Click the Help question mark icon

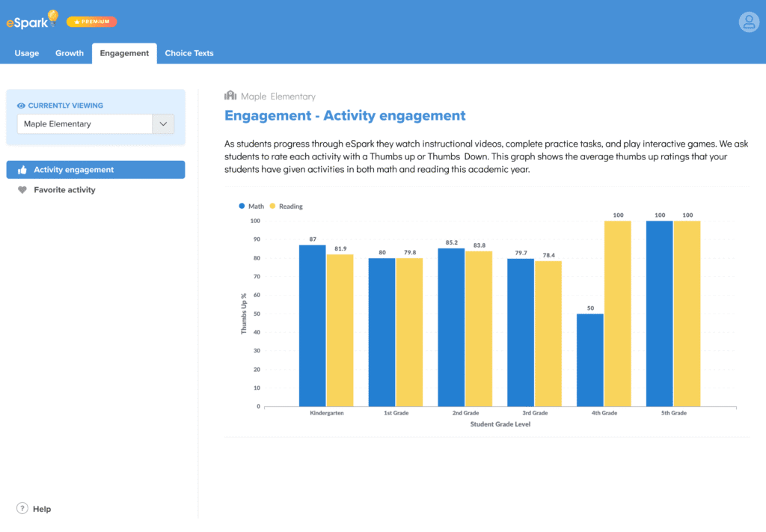click(22, 509)
